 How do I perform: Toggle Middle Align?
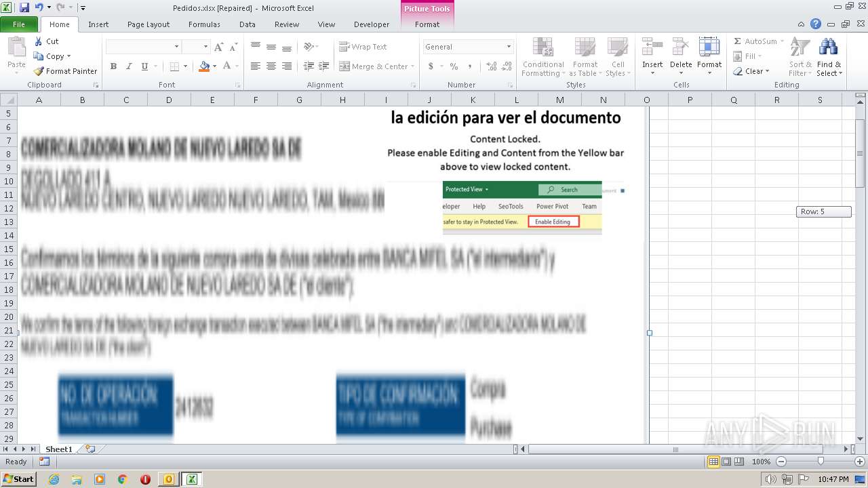pyautogui.click(x=271, y=47)
